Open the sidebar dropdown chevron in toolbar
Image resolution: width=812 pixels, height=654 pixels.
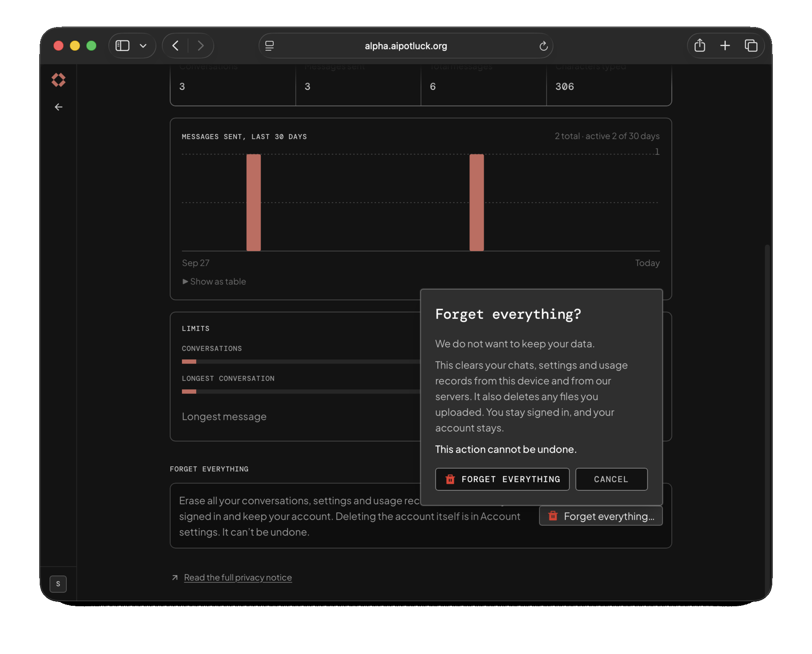point(143,46)
